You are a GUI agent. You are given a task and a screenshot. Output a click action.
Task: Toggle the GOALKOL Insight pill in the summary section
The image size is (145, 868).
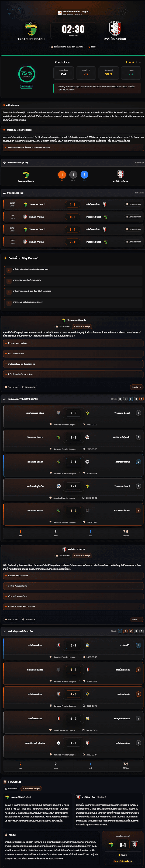tap(31, 788)
